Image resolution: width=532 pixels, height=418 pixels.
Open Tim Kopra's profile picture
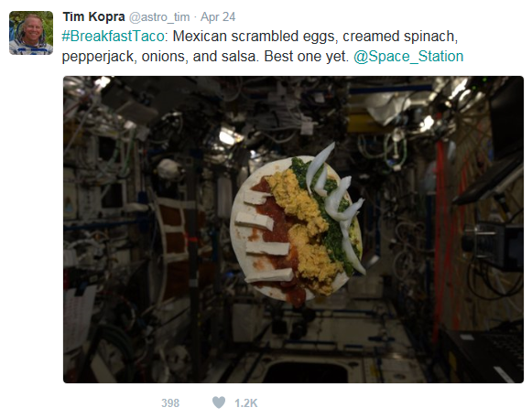(x=31, y=33)
